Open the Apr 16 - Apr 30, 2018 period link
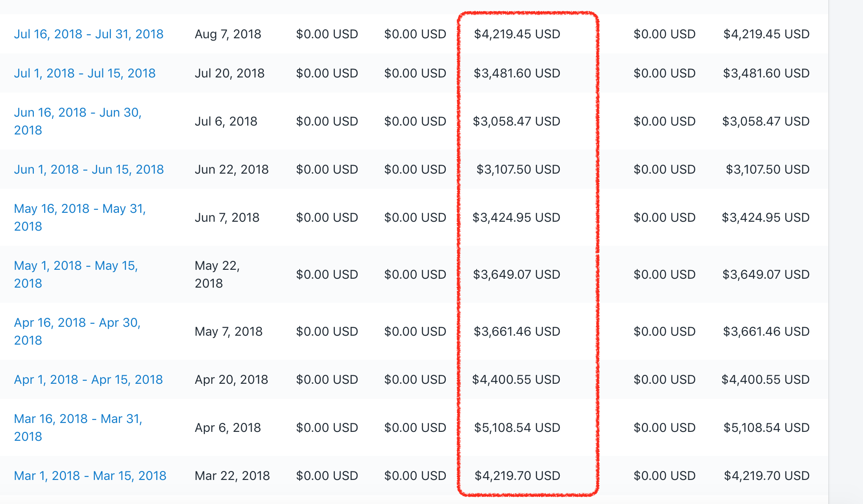The width and height of the screenshot is (863, 504). pyautogui.click(x=77, y=331)
